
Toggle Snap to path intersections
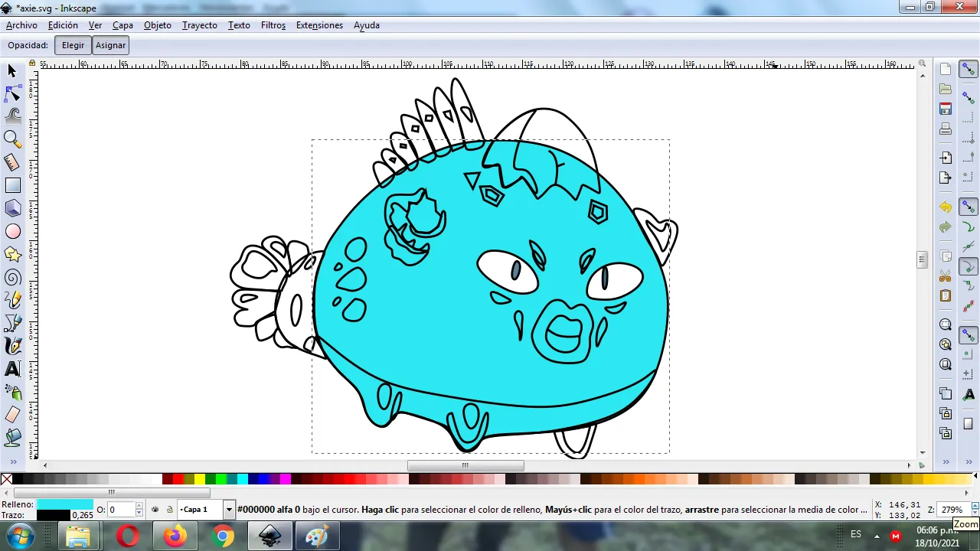pos(969,246)
